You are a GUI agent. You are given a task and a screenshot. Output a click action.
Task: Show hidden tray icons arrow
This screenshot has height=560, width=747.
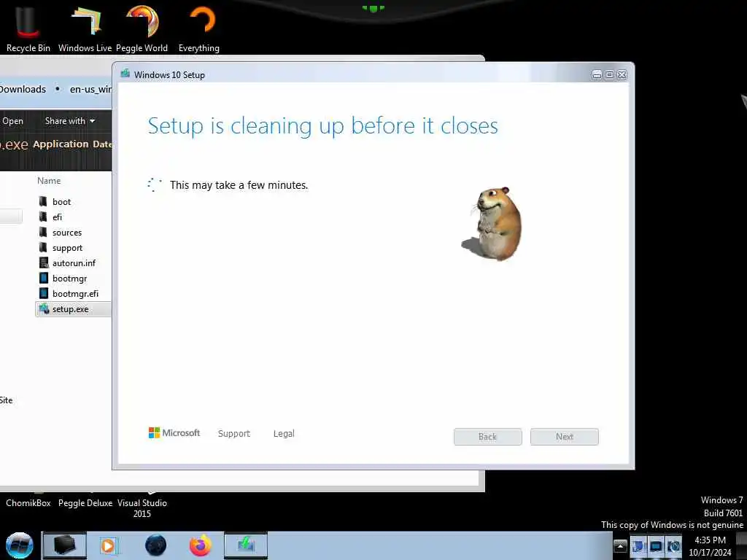pos(620,546)
